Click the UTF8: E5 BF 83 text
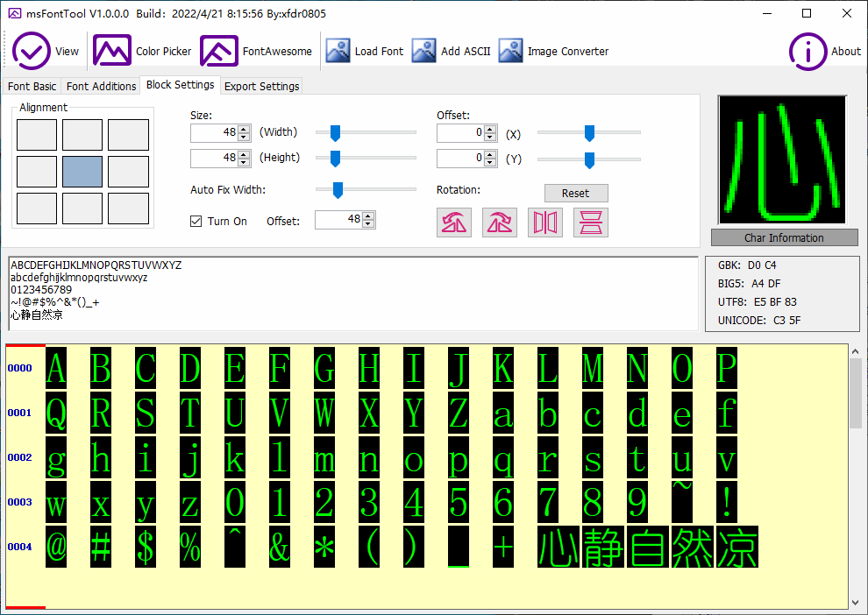868x615 pixels. (758, 302)
